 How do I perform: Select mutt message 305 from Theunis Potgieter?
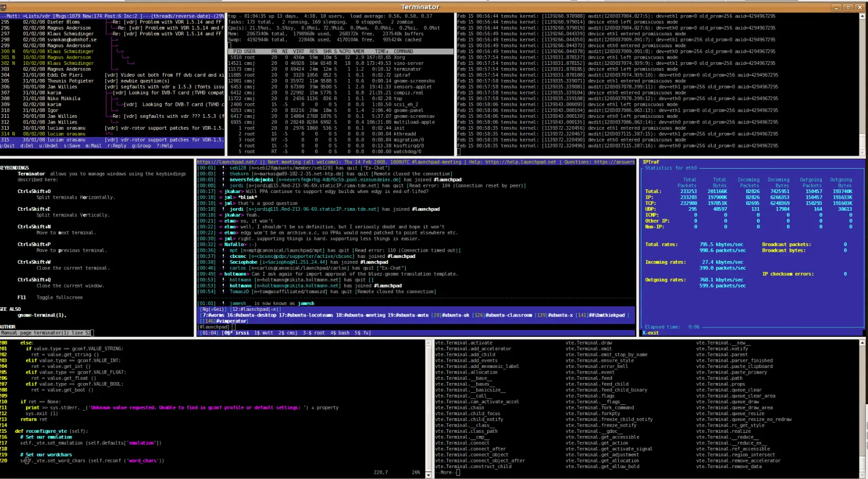coord(112,81)
